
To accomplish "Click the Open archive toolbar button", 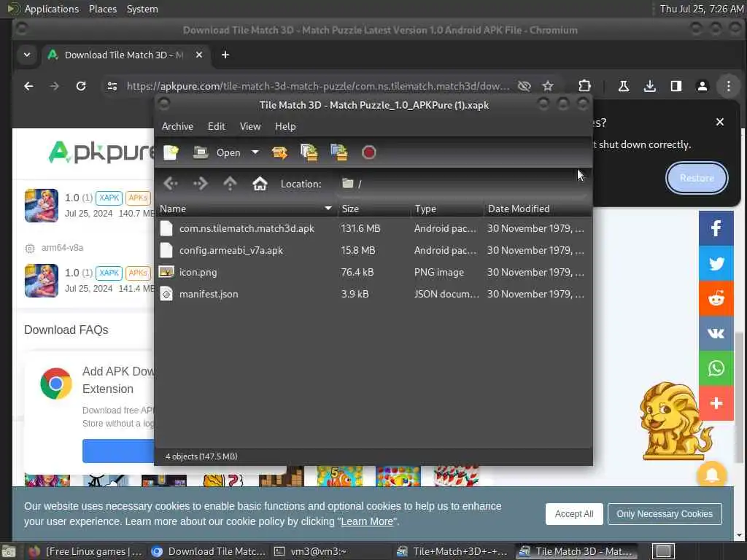I will tap(217, 152).
